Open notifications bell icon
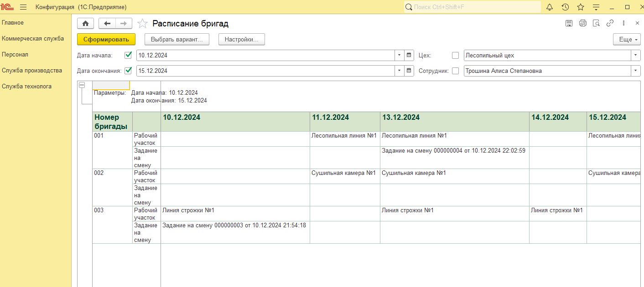 tap(550, 7)
